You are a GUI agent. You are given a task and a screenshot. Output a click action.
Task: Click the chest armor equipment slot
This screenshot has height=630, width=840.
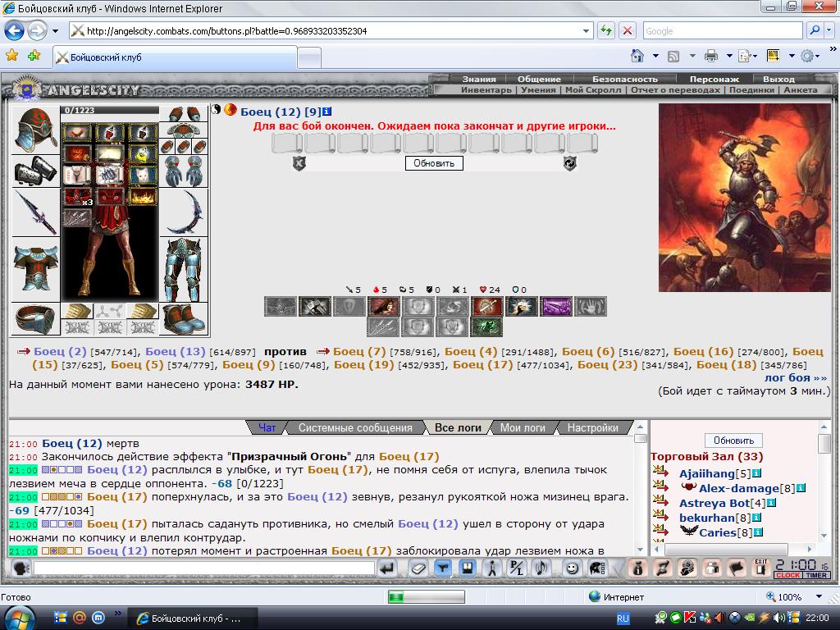point(36,268)
